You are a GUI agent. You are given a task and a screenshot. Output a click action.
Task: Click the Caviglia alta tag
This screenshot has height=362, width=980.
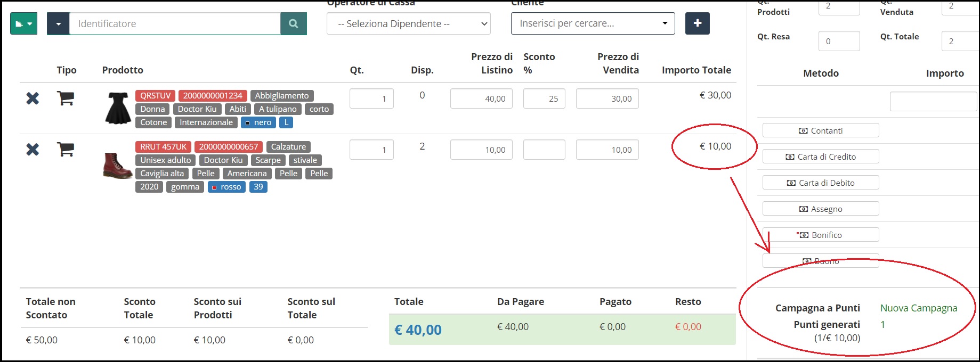tap(162, 174)
